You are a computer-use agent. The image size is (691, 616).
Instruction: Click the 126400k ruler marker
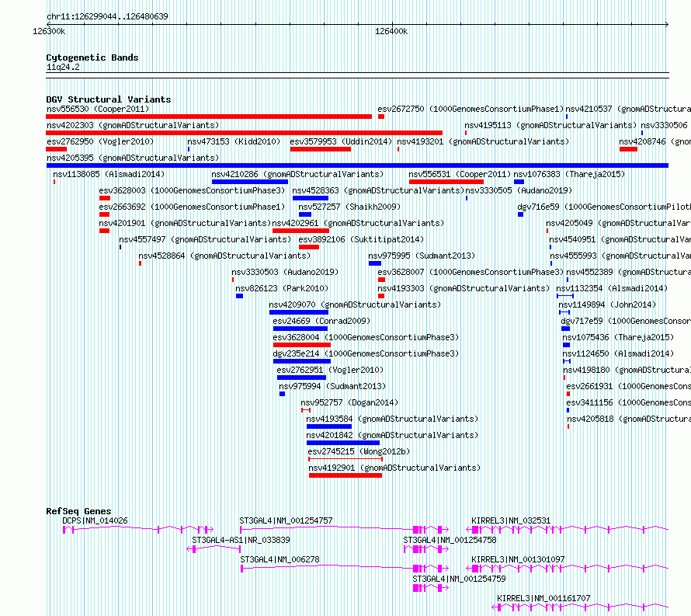pyautogui.click(x=391, y=31)
